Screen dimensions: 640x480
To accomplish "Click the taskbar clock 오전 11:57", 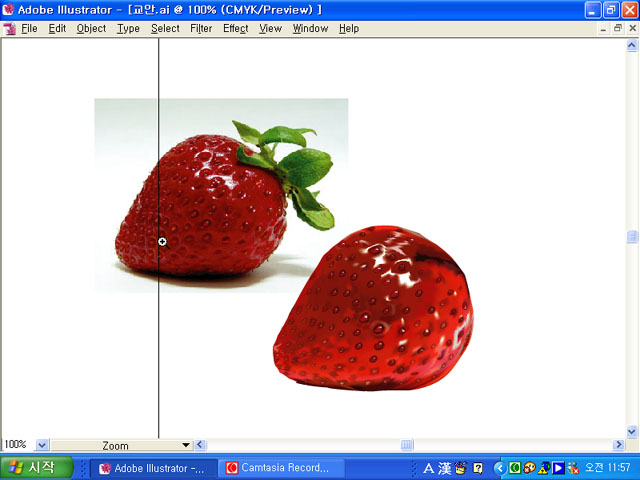I will [x=608, y=468].
